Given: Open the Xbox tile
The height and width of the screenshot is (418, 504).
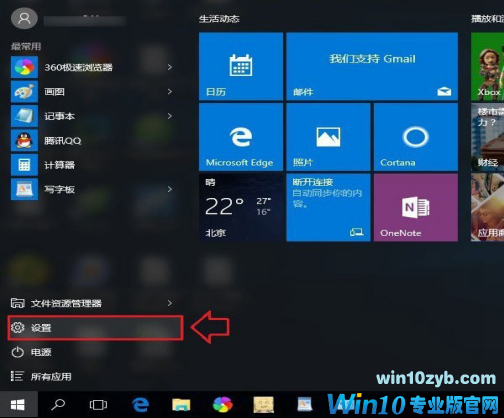Looking at the screenshot, I should [x=487, y=66].
